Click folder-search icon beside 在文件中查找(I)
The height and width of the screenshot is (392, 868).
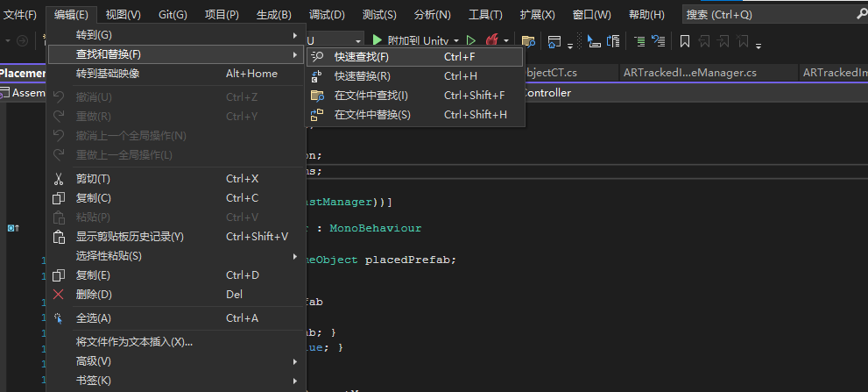[317, 96]
